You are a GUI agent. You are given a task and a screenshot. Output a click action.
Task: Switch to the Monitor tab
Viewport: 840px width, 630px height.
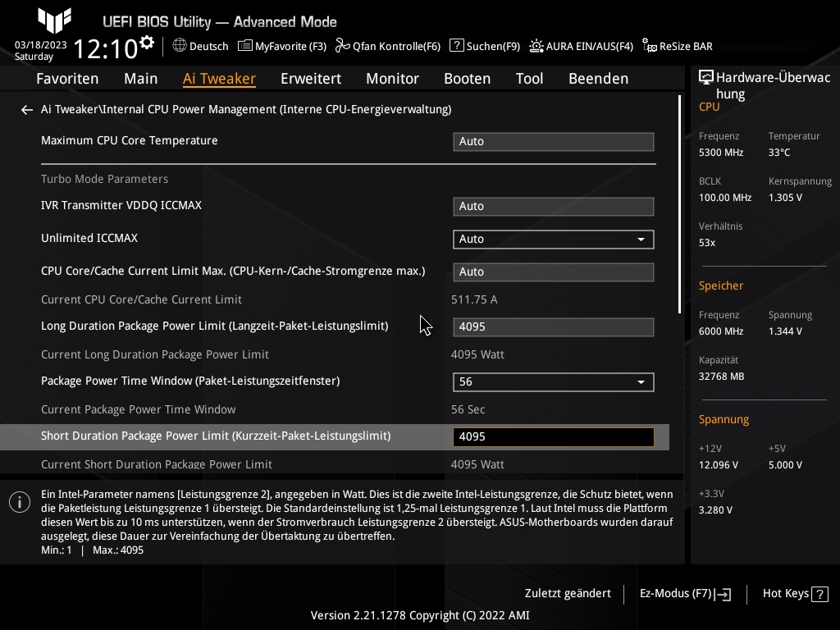393,79
